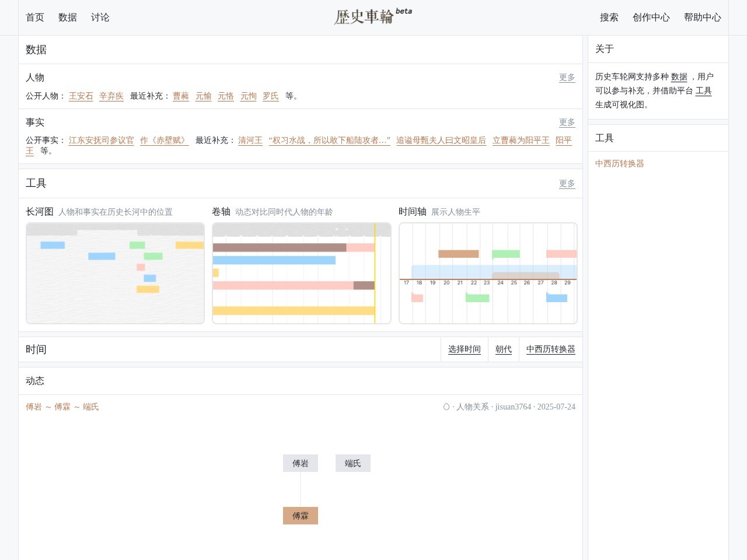Open 中西历转换器 link in the sidebar
Image resolution: width=747 pixels, height=560 pixels.
click(620, 164)
